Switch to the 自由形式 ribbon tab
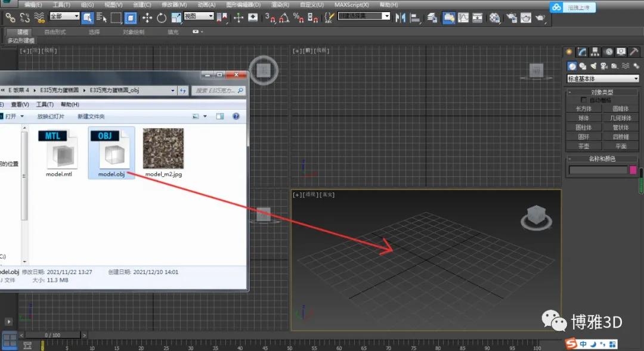Screen dimensions: 644x351 (55, 32)
